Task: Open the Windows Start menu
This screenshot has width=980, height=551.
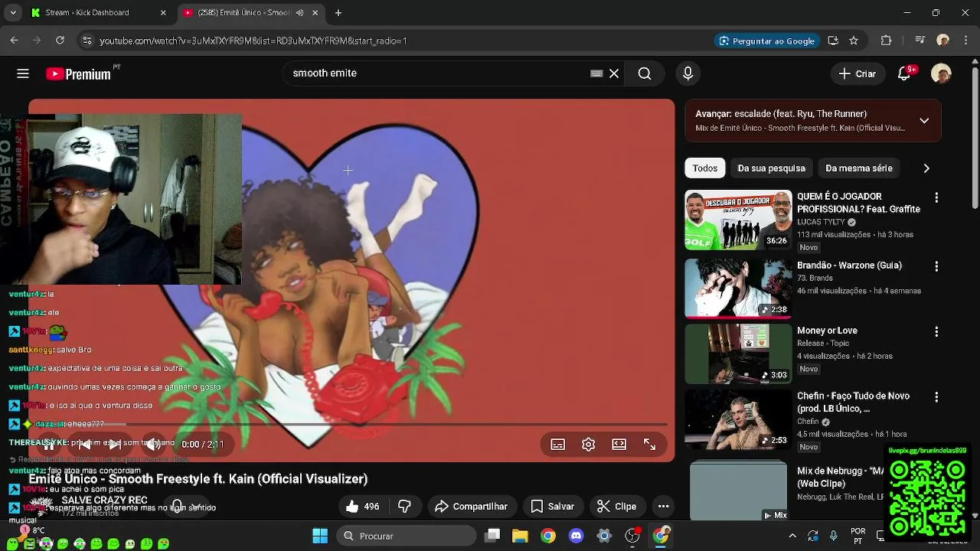Action: pyautogui.click(x=320, y=536)
